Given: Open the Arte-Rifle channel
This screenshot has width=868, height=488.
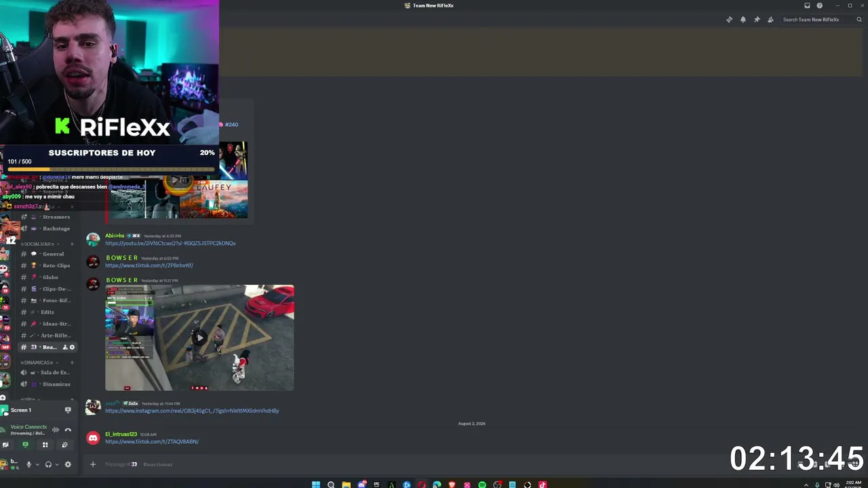Looking at the screenshot, I should [x=47, y=335].
